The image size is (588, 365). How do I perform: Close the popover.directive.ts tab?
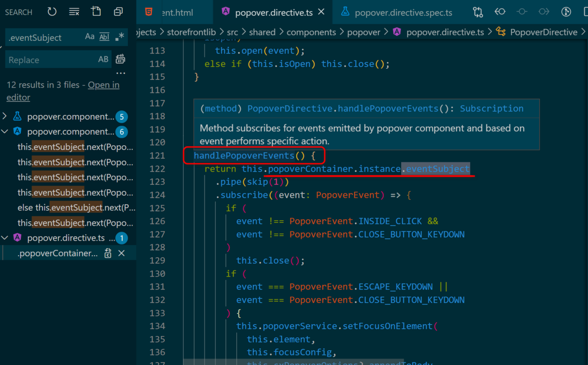click(321, 12)
